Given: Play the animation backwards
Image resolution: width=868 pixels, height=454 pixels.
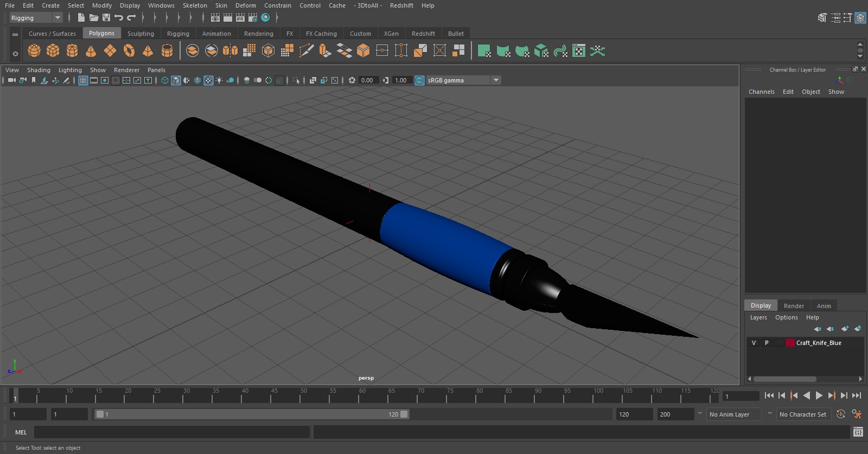Looking at the screenshot, I should pos(807,395).
